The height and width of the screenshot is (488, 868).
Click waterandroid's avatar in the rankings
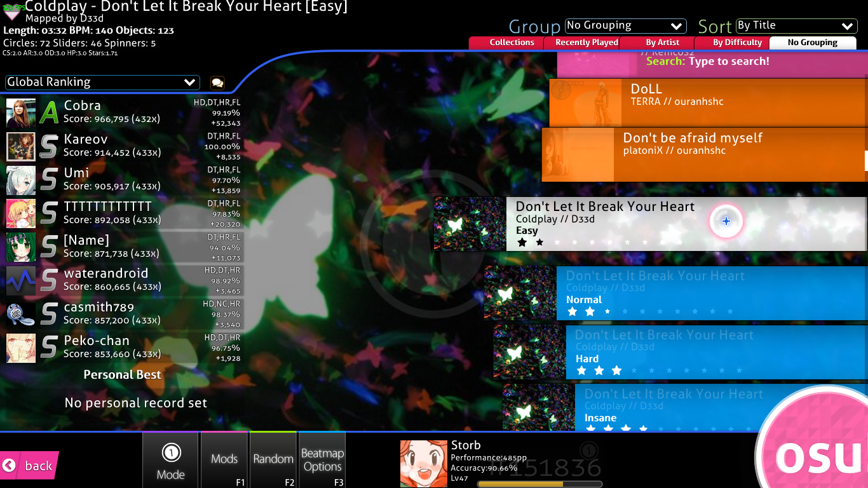(21, 281)
